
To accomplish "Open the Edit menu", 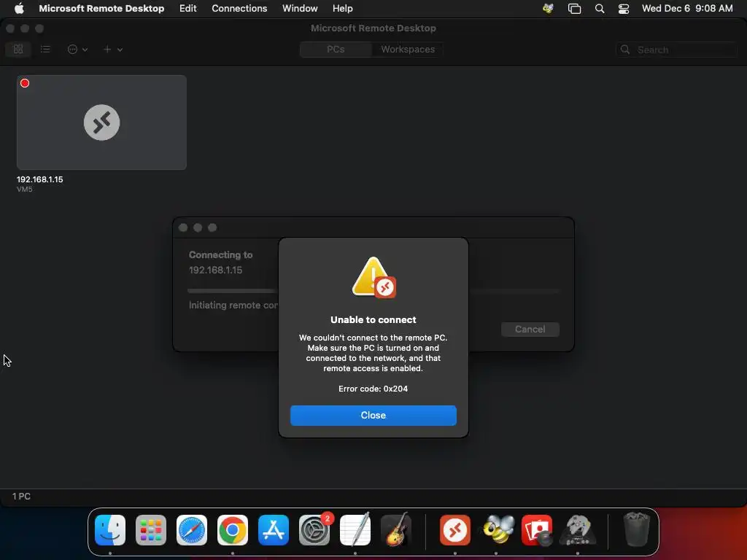I will pos(187,8).
